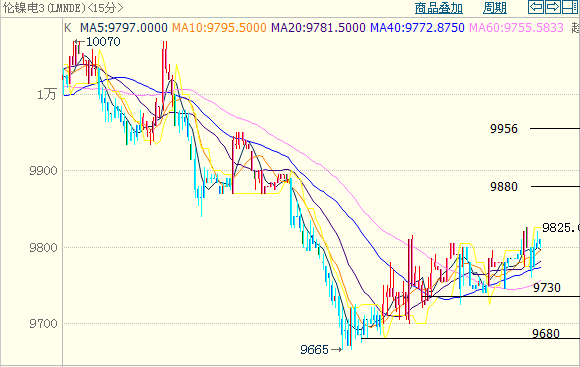Toggle the split panel layout icon

click(570, 7)
